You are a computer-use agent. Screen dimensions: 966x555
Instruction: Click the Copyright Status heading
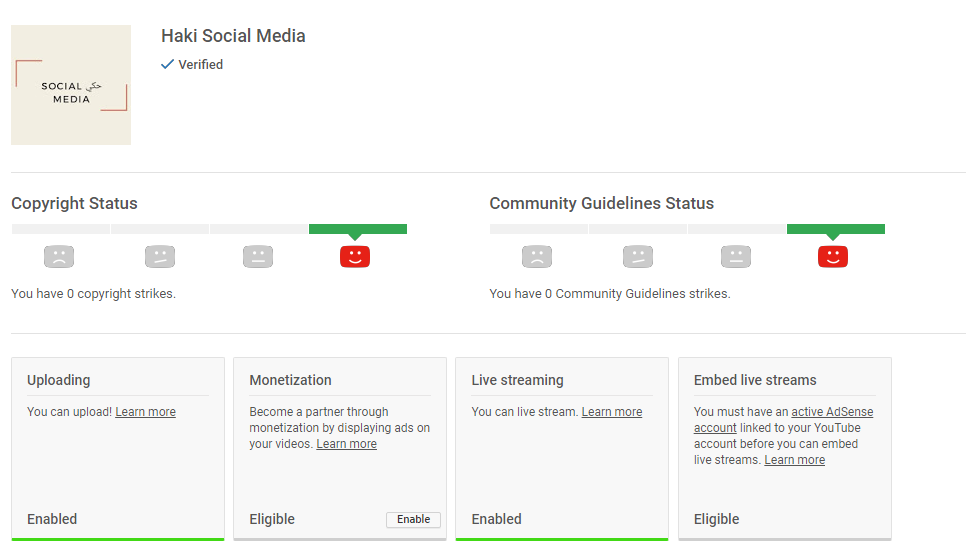pyautogui.click(x=75, y=203)
